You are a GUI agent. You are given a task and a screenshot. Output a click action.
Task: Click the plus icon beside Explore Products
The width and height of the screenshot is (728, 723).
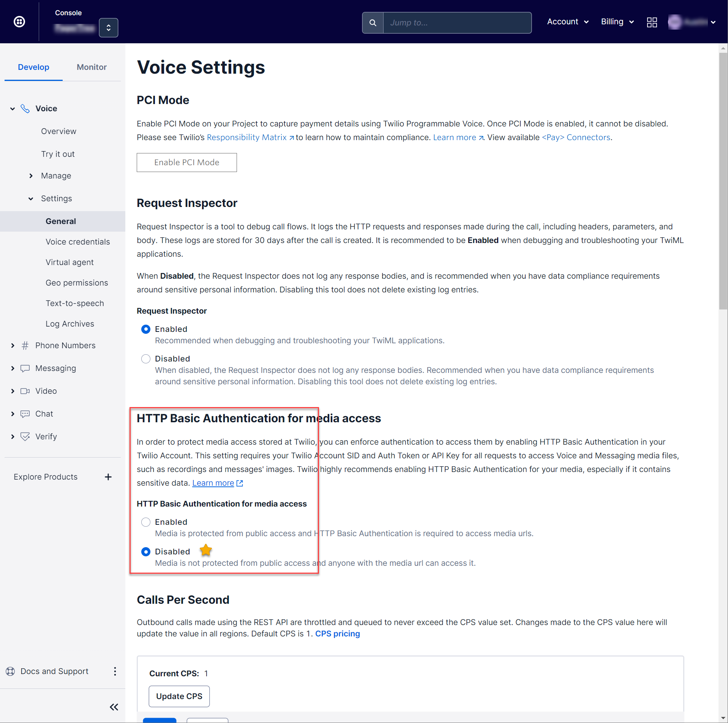click(x=108, y=477)
